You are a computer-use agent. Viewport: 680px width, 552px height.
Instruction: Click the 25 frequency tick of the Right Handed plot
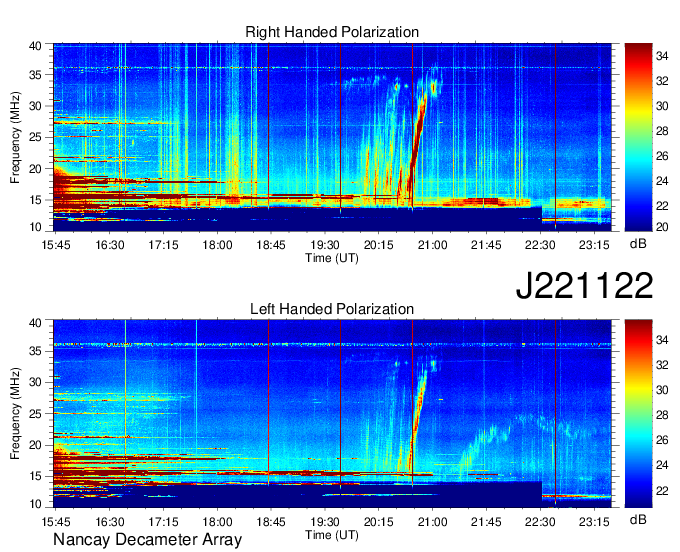coord(36,137)
